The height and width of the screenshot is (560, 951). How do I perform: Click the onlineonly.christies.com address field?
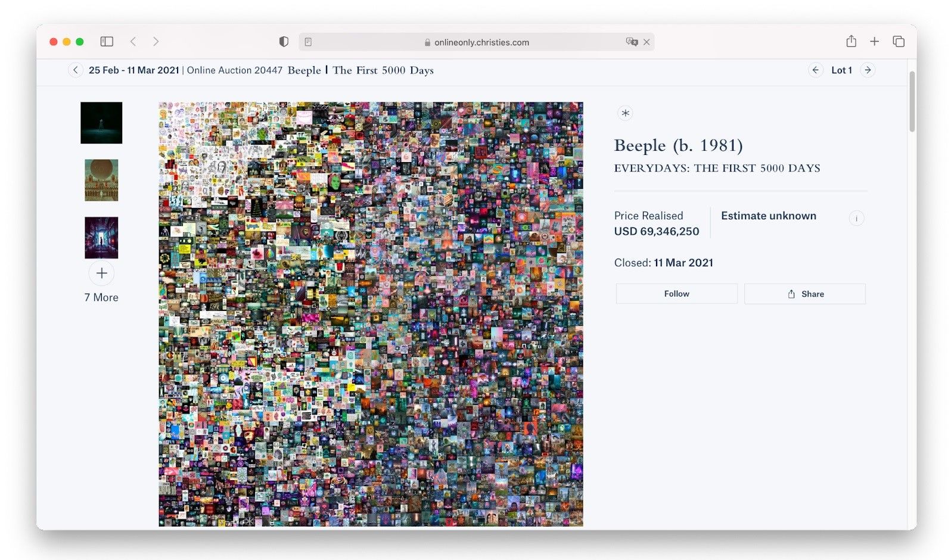(477, 42)
